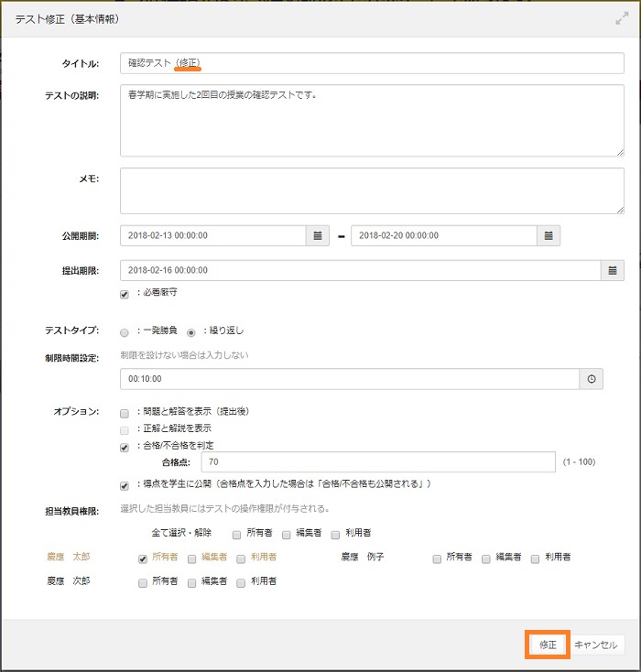The width and height of the screenshot is (641, 672).
Task: Check 利用者 for 慶應 次郎
Action: (242, 582)
